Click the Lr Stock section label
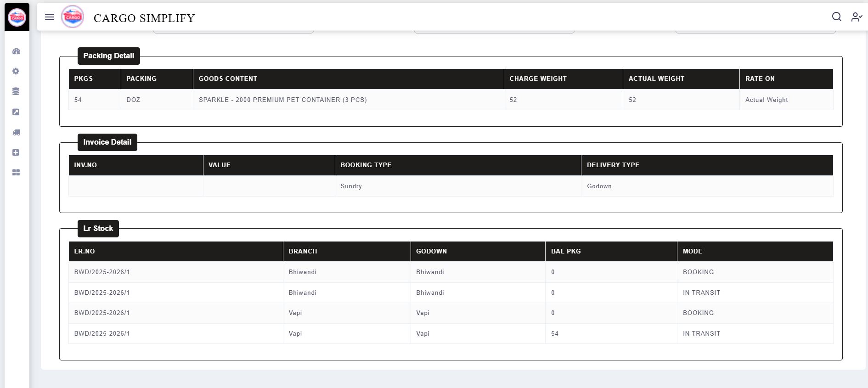 click(x=98, y=229)
